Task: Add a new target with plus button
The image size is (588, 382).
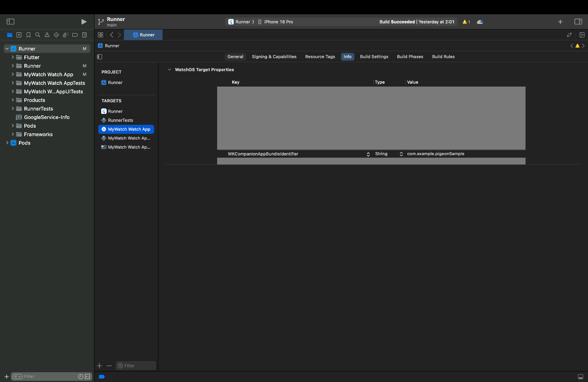Action: point(100,366)
